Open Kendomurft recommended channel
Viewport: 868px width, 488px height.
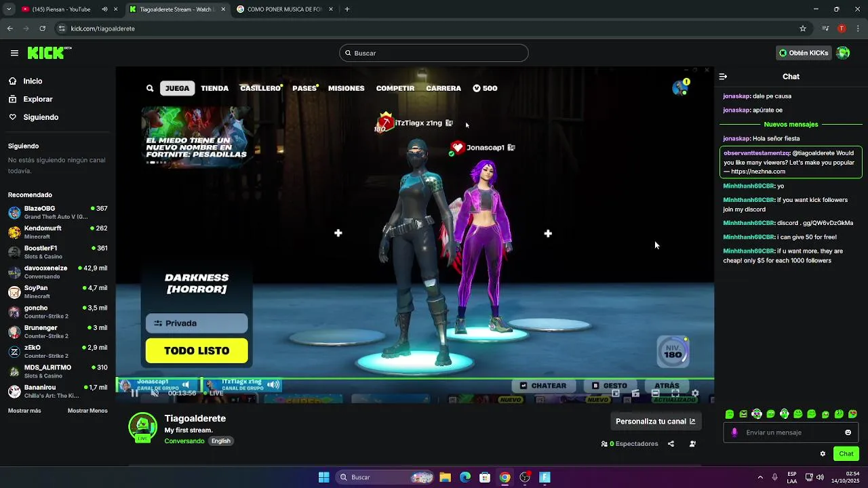(58, 232)
